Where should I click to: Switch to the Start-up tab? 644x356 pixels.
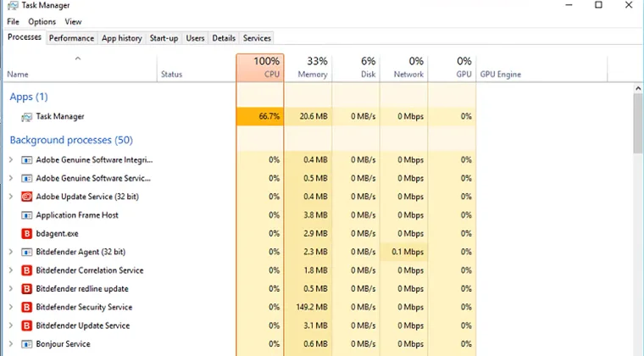pyautogui.click(x=164, y=38)
